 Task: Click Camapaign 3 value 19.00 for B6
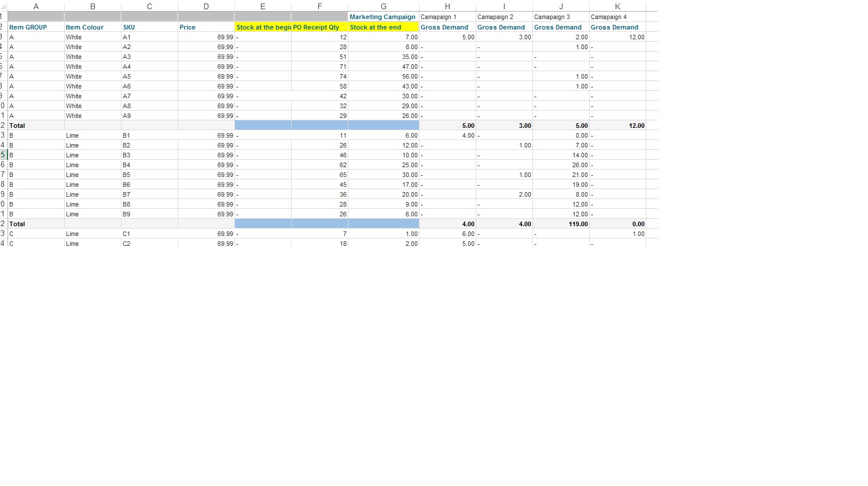coord(561,185)
